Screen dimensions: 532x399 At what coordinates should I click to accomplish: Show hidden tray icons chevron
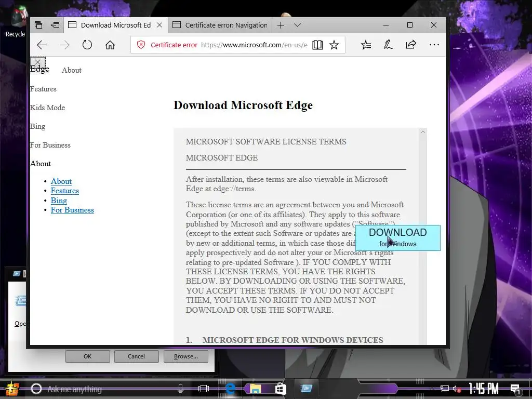(432, 389)
